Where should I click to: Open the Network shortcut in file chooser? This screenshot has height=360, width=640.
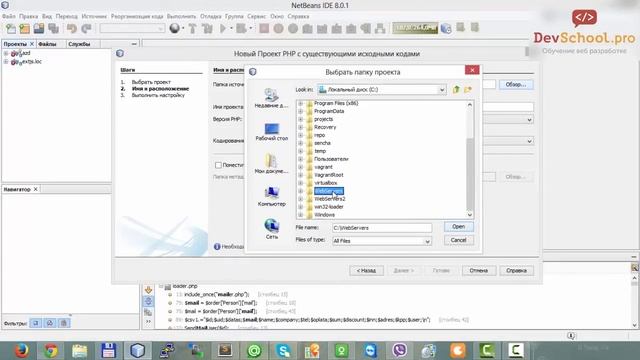coord(271,229)
